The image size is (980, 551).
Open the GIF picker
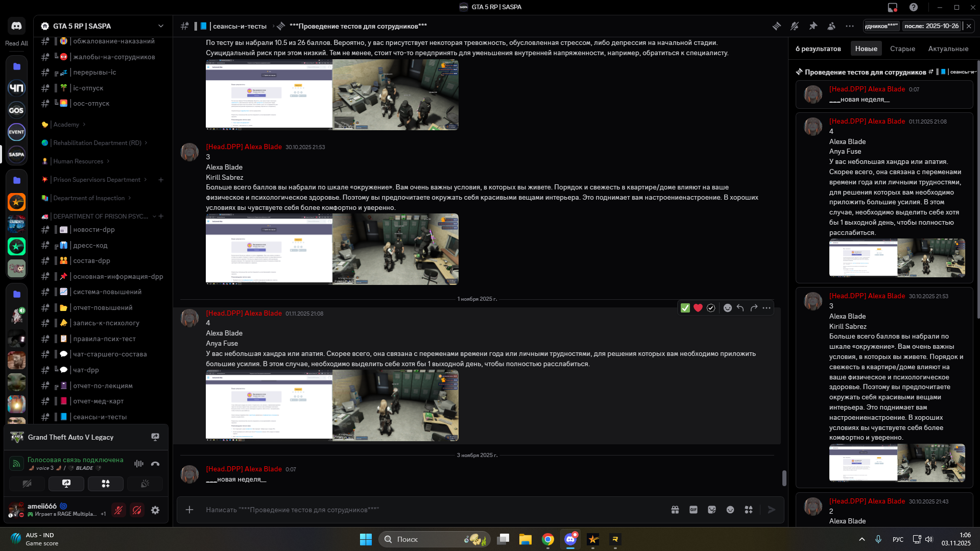(x=694, y=510)
